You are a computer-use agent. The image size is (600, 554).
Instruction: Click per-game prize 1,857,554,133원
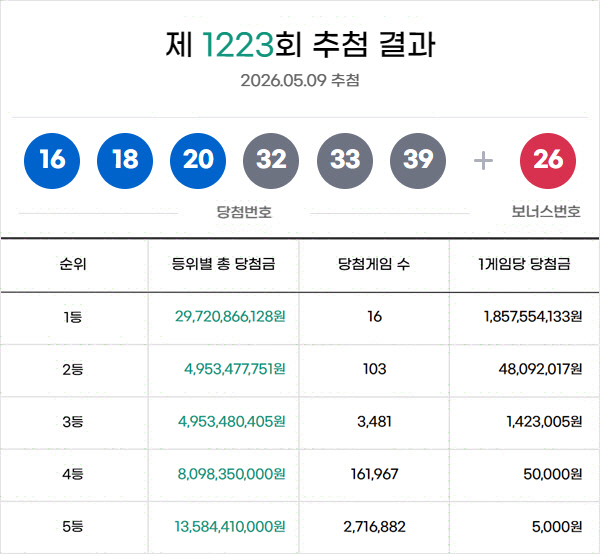(533, 316)
